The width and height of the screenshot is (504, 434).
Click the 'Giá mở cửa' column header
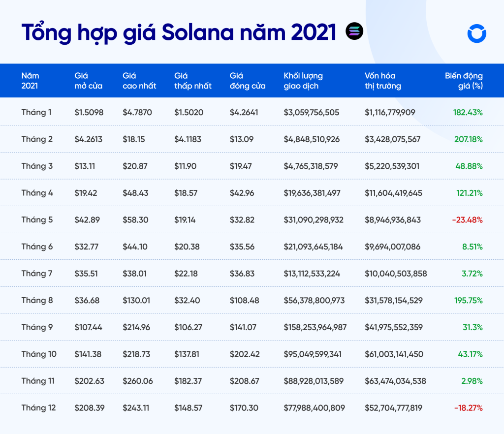(89, 81)
